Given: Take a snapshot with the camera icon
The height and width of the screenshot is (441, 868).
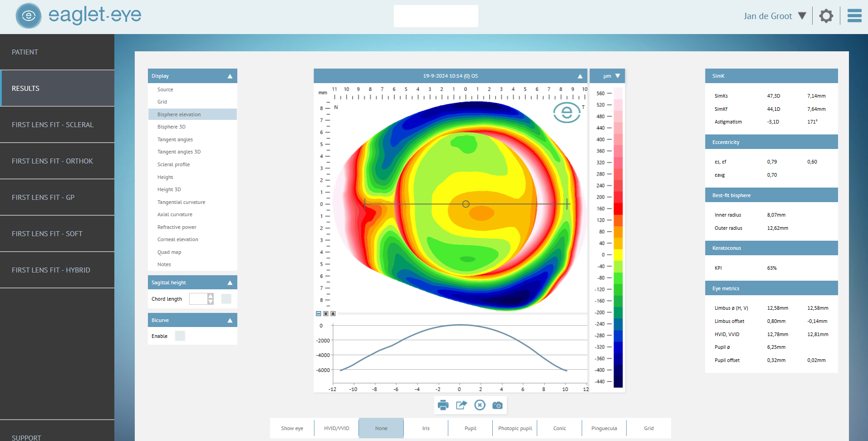Looking at the screenshot, I should point(497,405).
